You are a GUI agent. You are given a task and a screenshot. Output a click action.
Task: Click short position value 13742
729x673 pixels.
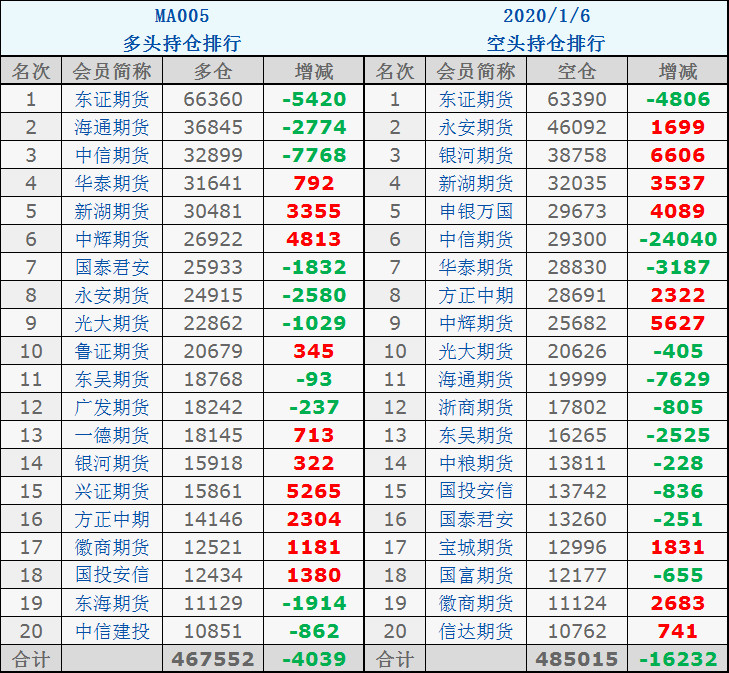tap(577, 491)
